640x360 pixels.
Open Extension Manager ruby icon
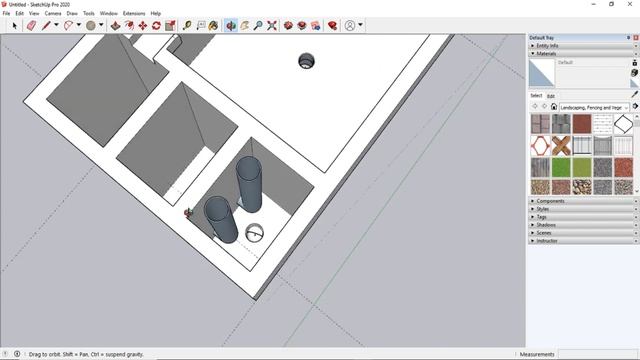click(332, 25)
